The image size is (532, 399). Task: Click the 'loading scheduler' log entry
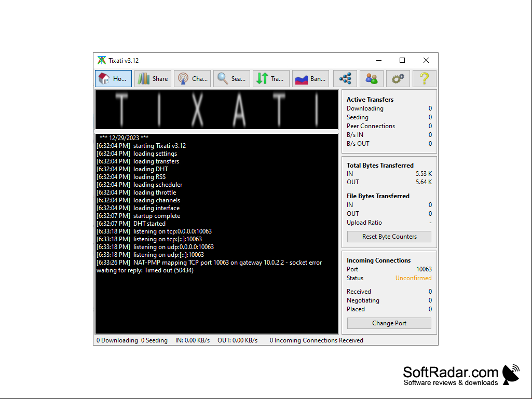(140, 185)
